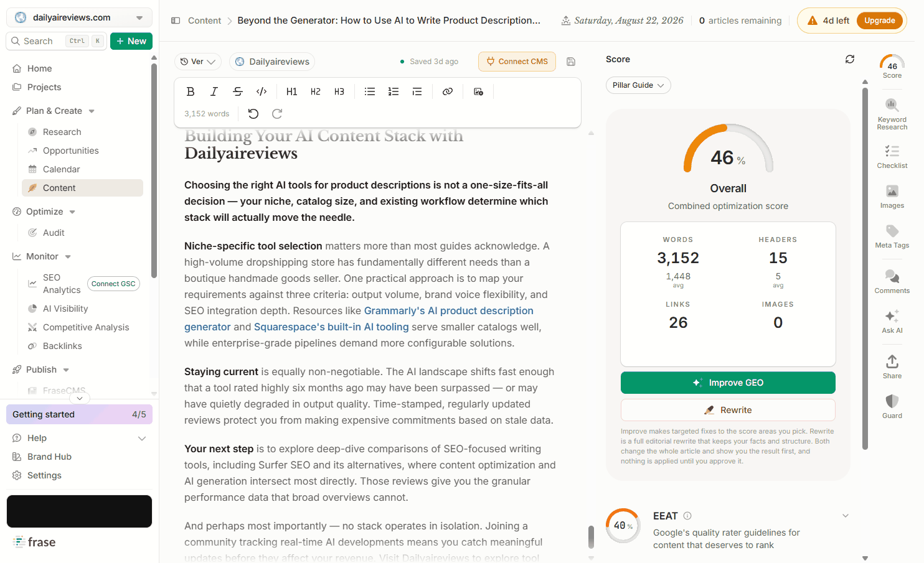Image resolution: width=924 pixels, height=563 pixels.
Task: Collapse the Plan & Create section
Action: 92,111
